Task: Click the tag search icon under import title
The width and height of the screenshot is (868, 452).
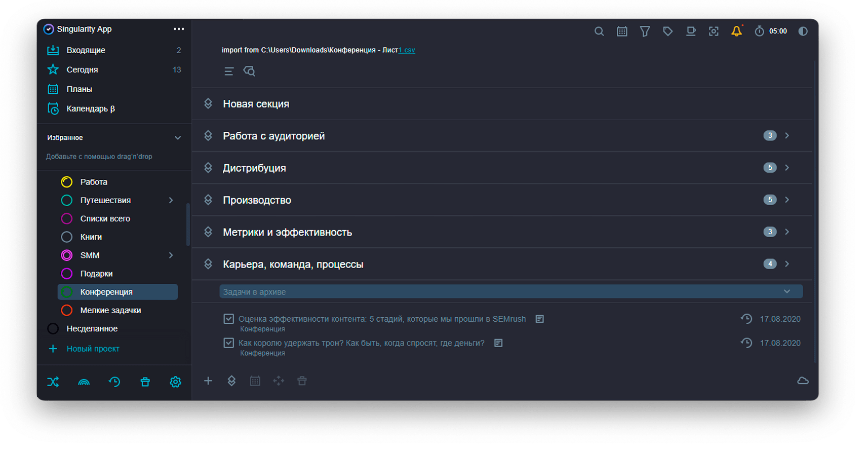Action: pyautogui.click(x=249, y=71)
